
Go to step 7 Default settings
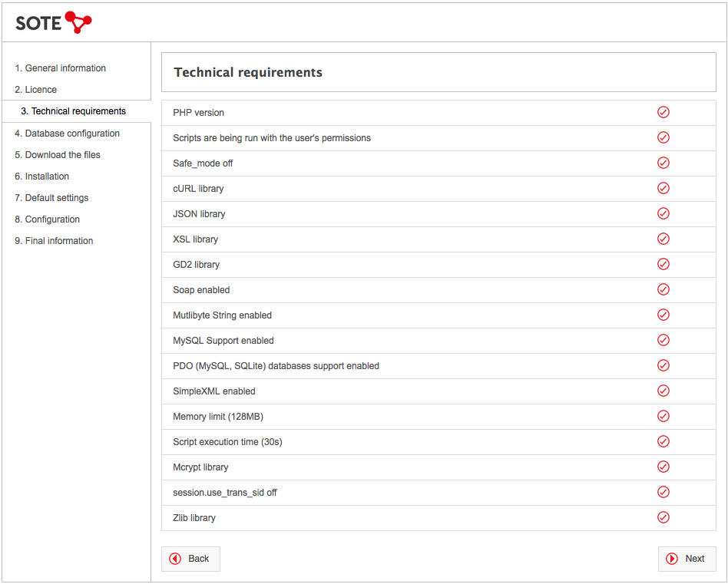[x=51, y=198]
